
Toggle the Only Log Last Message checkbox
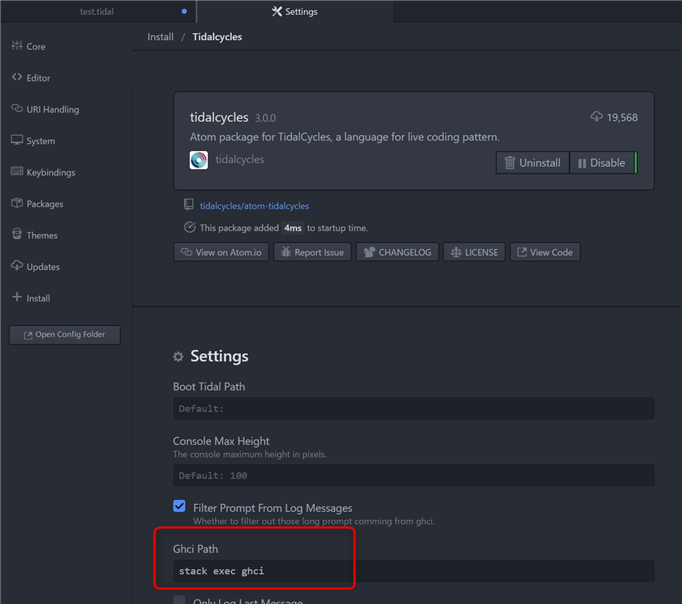coord(179,600)
